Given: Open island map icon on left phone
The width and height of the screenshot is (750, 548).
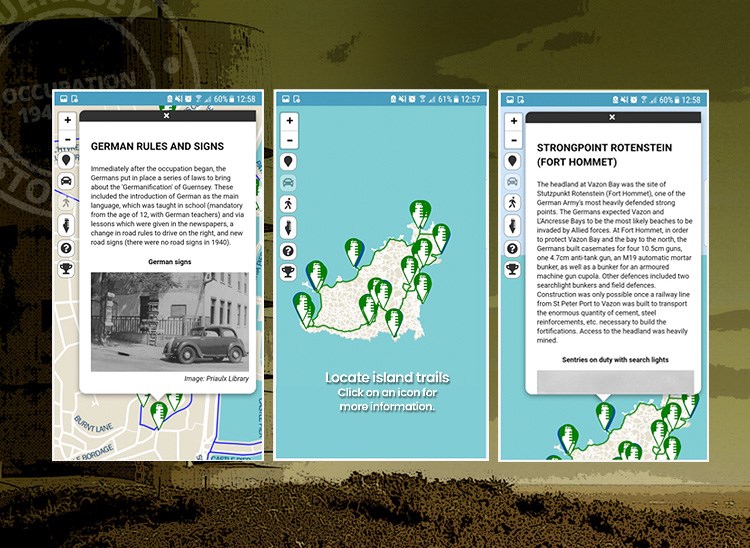Looking at the screenshot, I should (66, 225).
